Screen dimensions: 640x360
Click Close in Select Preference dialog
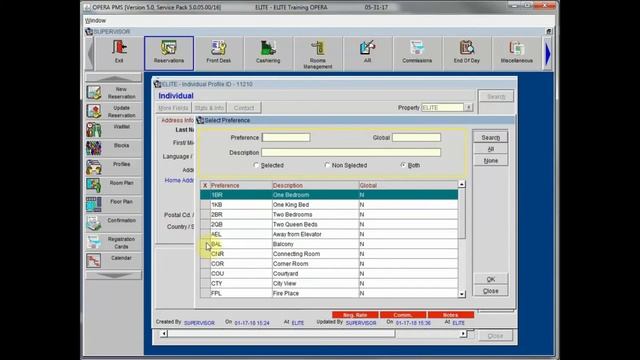(x=491, y=291)
